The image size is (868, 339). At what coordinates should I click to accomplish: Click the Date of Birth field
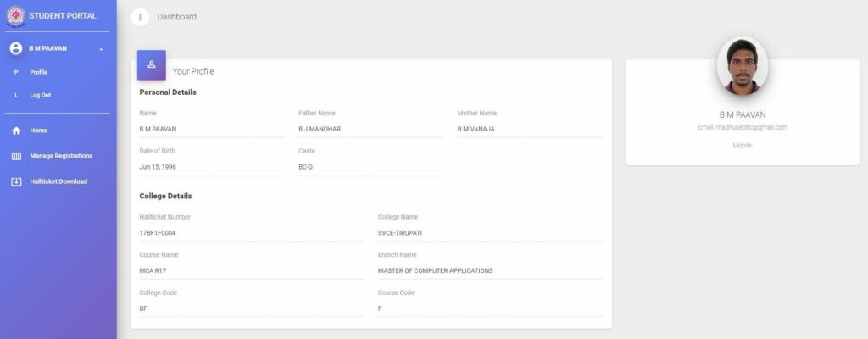pos(211,167)
